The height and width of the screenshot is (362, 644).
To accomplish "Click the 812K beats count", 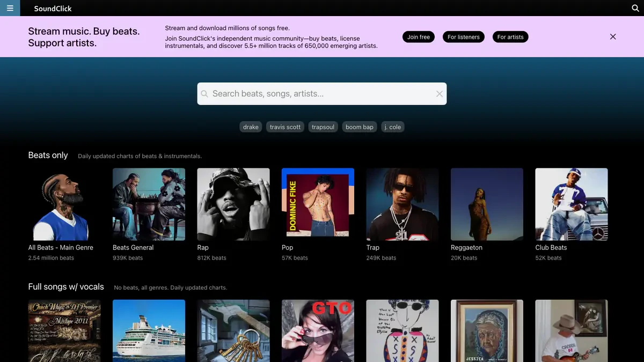I will 212,258.
